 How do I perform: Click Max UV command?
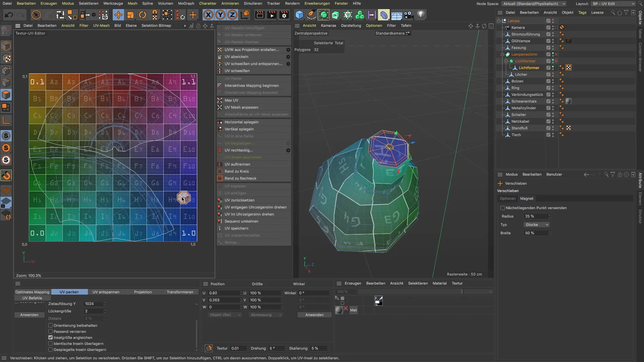point(254,100)
